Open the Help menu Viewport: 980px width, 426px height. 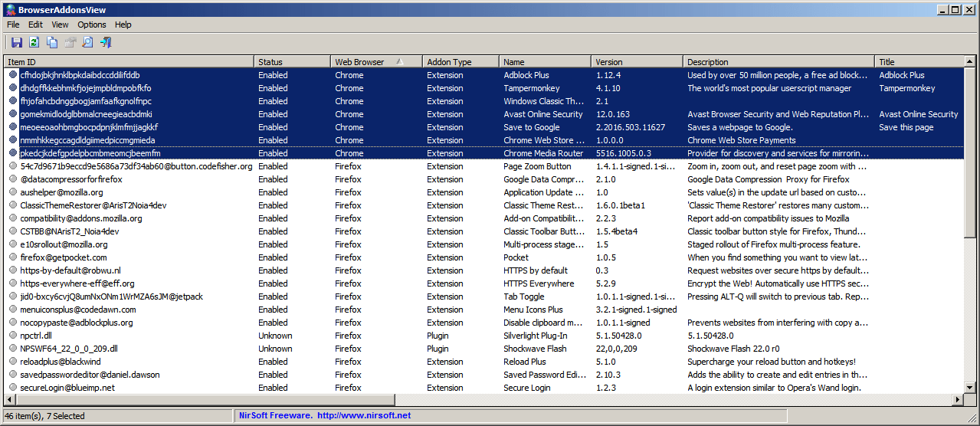[123, 25]
